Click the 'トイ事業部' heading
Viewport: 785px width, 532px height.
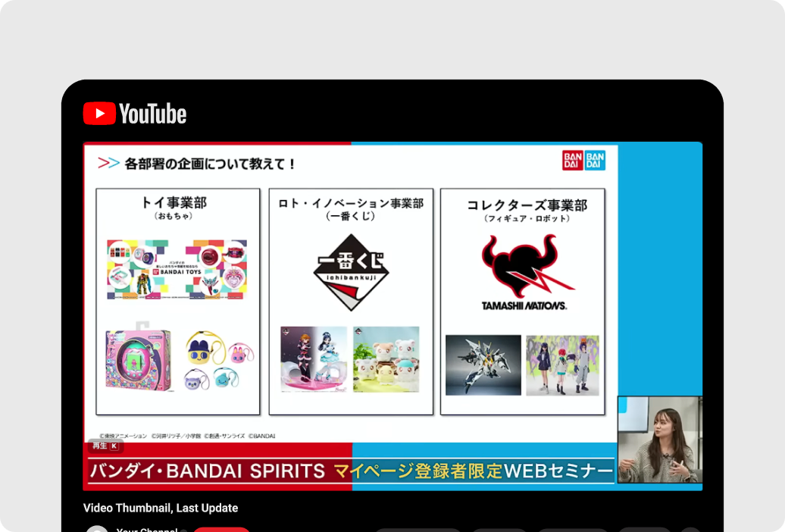(x=174, y=202)
